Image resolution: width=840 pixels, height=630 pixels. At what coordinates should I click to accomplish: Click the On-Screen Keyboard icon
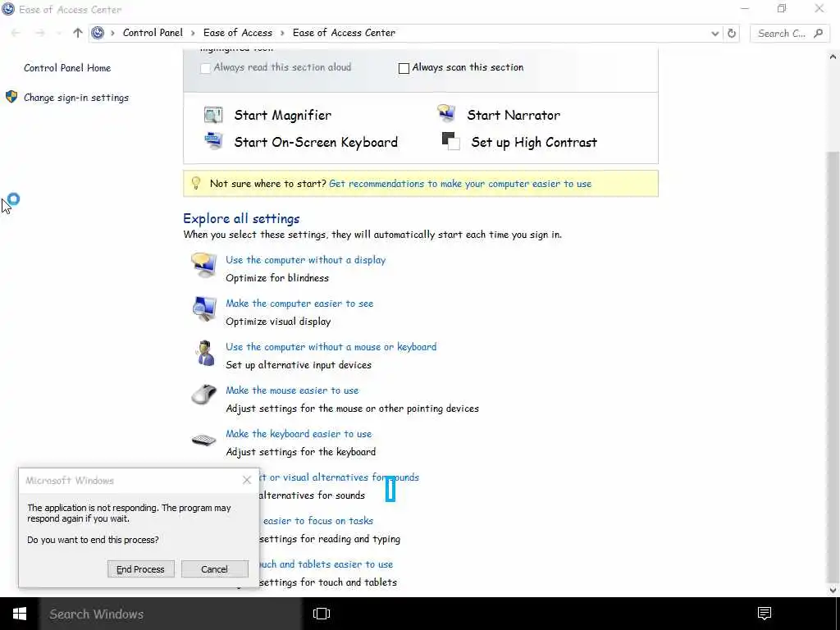[213, 141]
